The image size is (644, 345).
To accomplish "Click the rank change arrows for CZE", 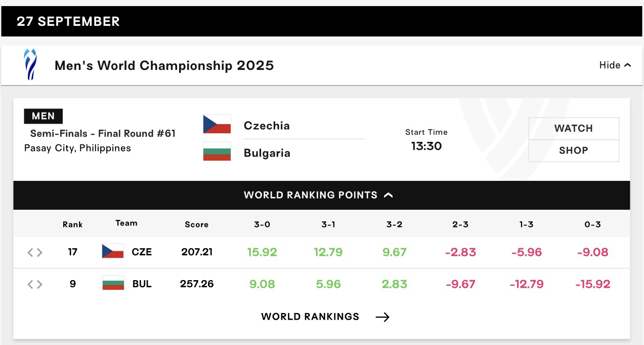I will (x=35, y=252).
